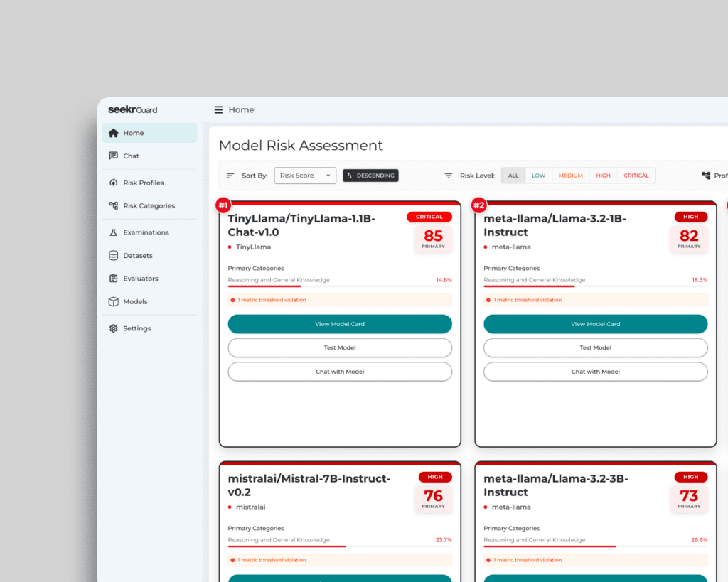This screenshot has width=728, height=582.
Task: Select the ALL risk level filter
Action: (x=513, y=175)
